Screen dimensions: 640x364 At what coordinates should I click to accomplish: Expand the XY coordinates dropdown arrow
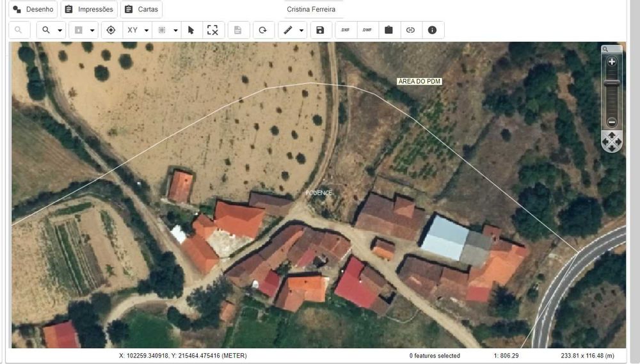point(147,31)
